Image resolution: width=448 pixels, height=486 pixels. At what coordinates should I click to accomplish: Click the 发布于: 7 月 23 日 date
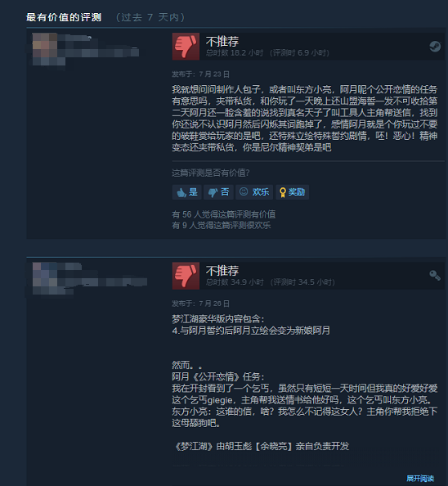pos(200,74)
